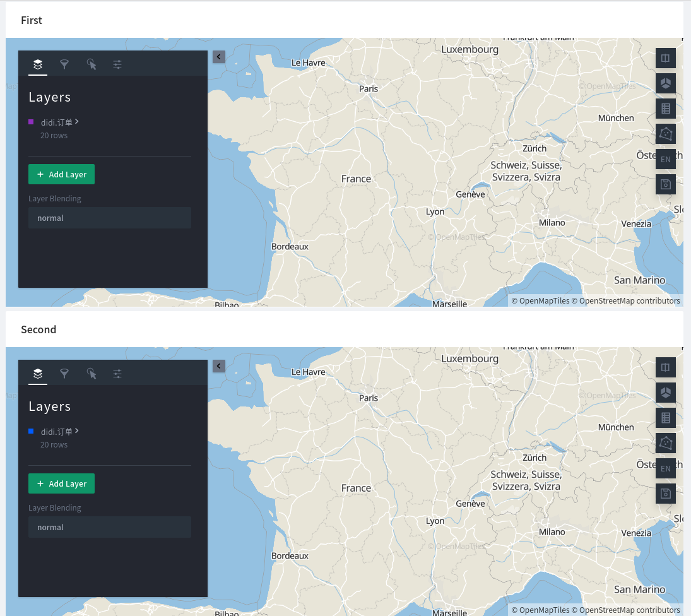Select the Layers tab icon on the second map
The image size is (691, 616).
(x=37, y=374)
